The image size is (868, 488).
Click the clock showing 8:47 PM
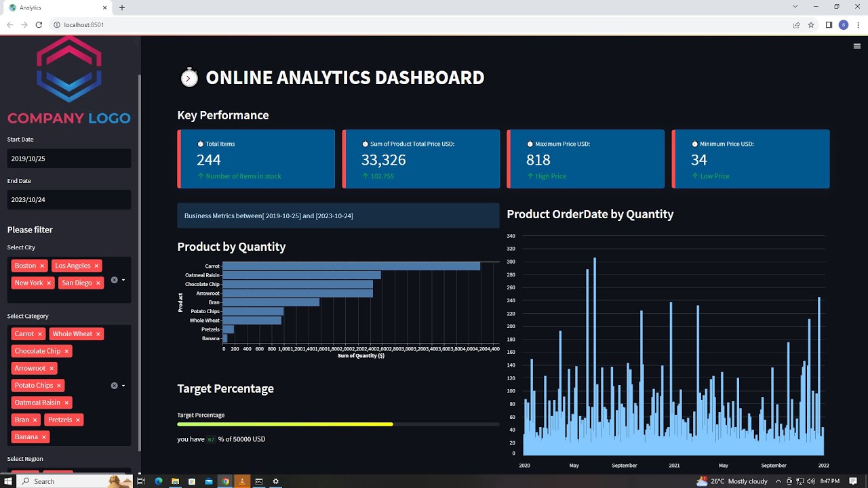tap(831, 481)
